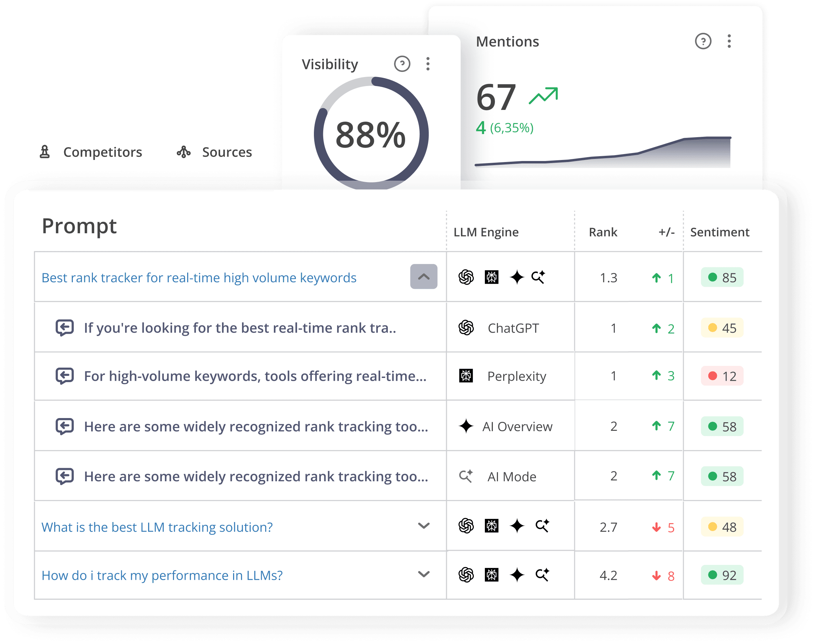Click the LLM Engine column header

click(x=486, y=232)
